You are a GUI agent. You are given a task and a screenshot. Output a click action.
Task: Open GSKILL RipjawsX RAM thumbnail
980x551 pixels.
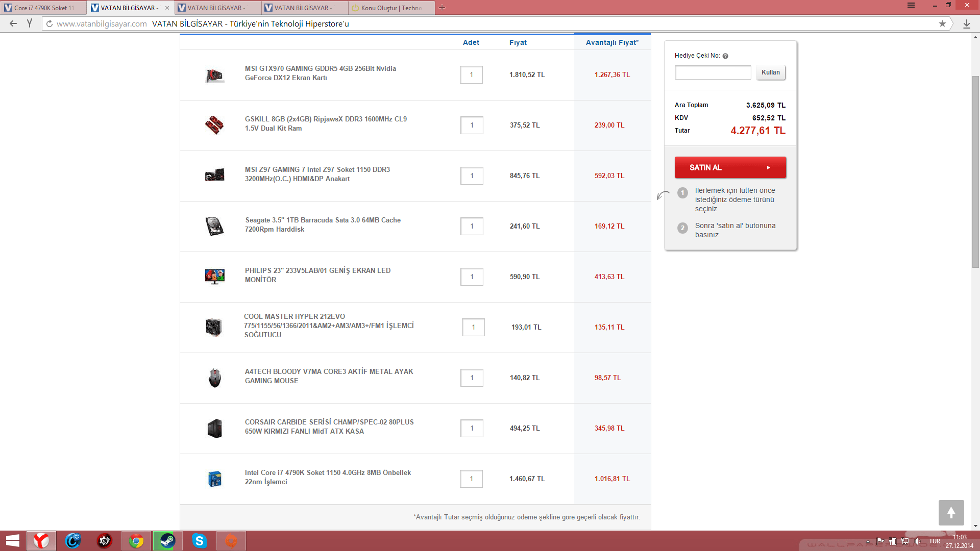click(214, 125)
